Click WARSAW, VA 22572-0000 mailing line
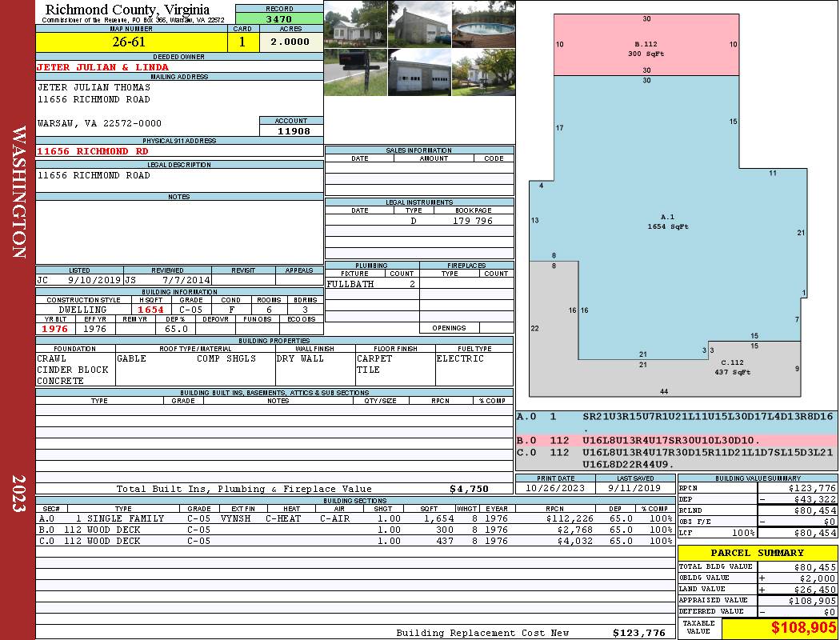 pyautogui.click(x=99, y=123)
